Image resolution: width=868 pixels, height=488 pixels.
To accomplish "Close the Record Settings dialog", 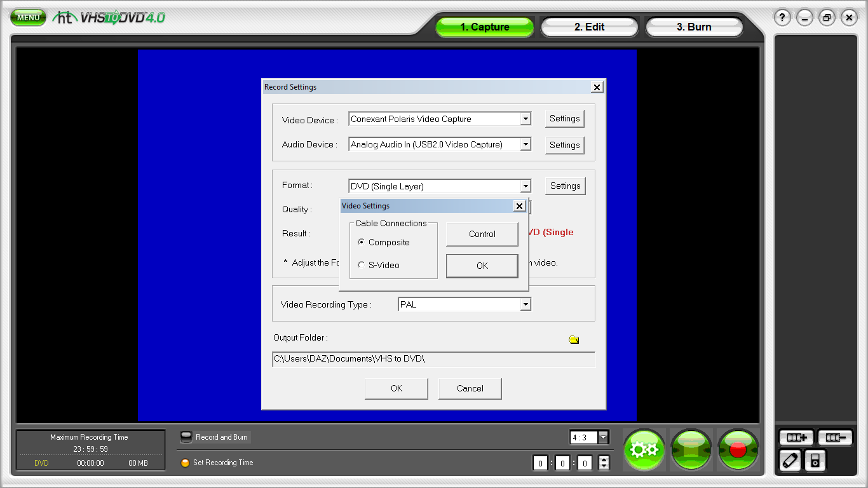I will tap(597, 87).
